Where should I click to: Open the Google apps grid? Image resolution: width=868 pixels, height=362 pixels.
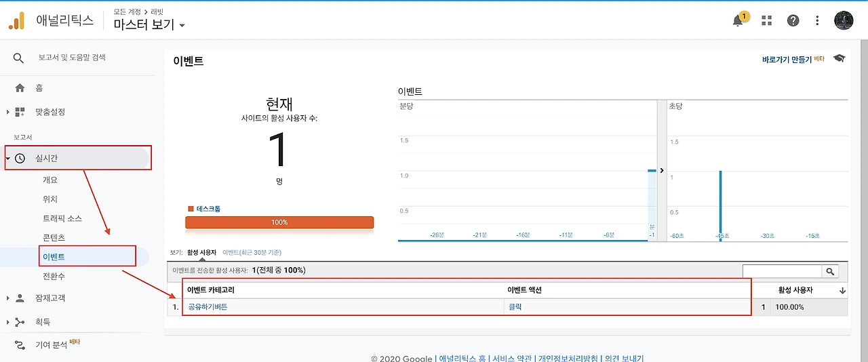pyautogui.click(x=767, y=21)
